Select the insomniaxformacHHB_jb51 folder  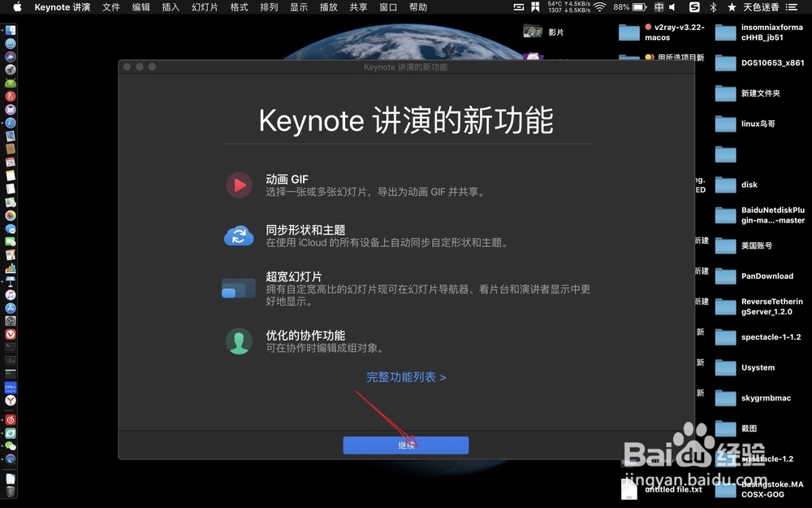[x=760, y=33]
